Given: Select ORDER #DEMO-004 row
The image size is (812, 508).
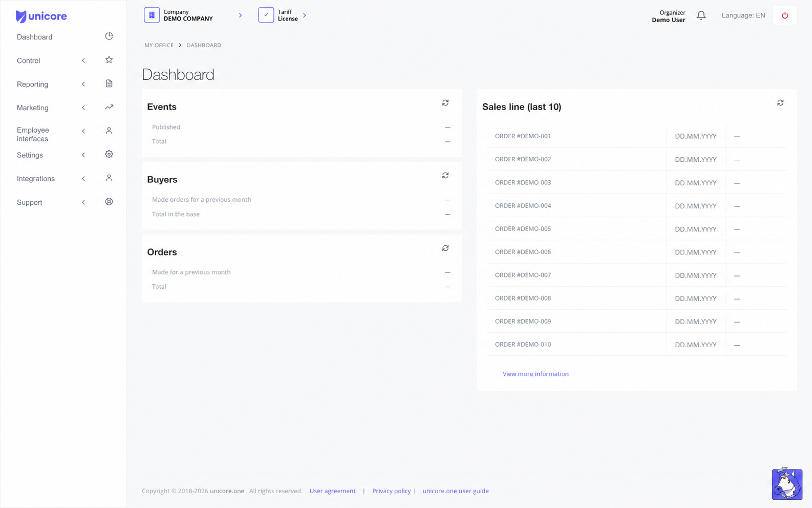Looking at the screenshot, I should (x=637, y=205).
